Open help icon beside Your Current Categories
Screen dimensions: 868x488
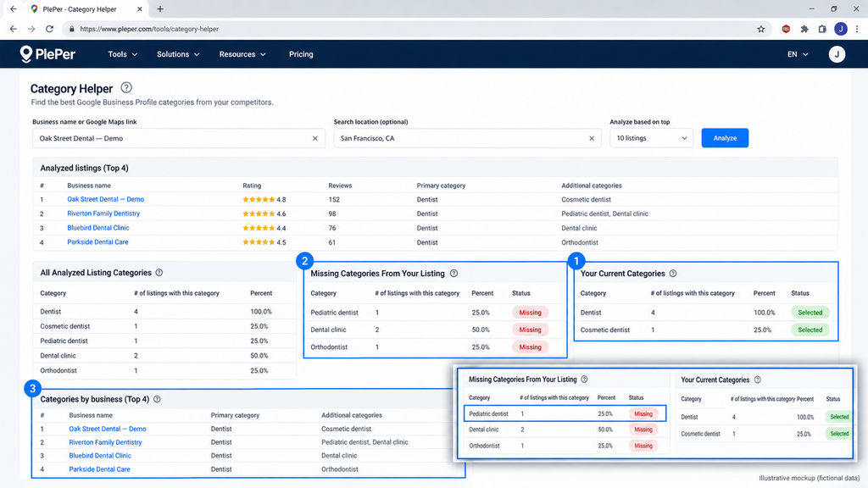(x=673, y=274)
